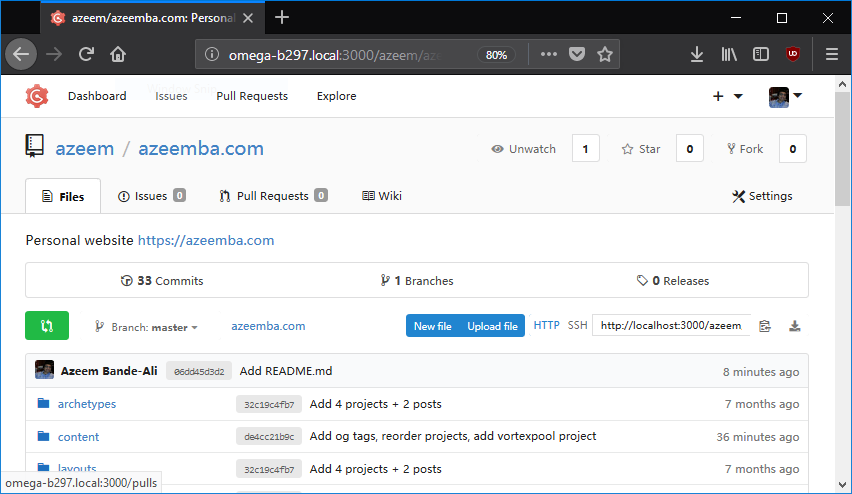Open the Firefox library icon
852x494 pixels.
point(729,54)
